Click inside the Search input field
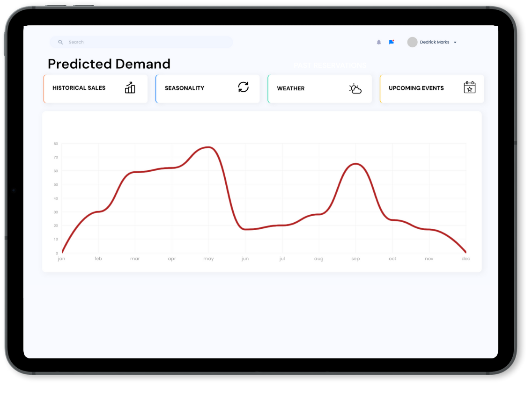 pos(140,42)
